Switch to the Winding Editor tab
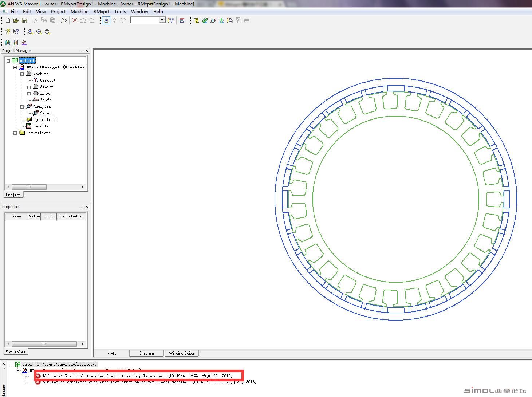The width and height of the screenshot is (532, 397). tap(182, 353)
